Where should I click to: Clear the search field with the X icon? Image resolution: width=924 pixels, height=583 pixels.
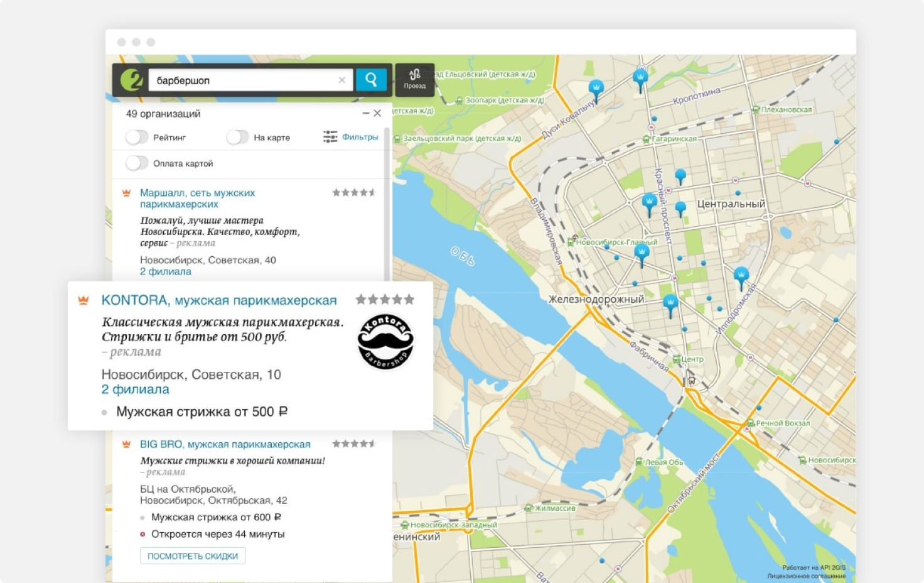341,80
